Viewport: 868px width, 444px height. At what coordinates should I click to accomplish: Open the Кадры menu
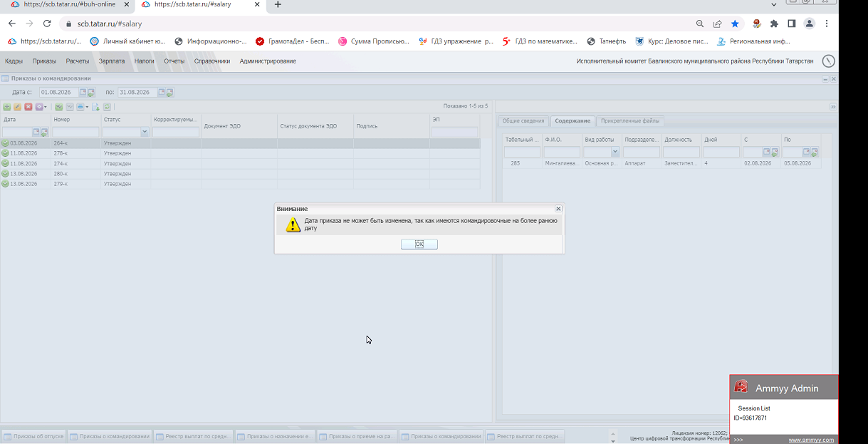(14, 61)
